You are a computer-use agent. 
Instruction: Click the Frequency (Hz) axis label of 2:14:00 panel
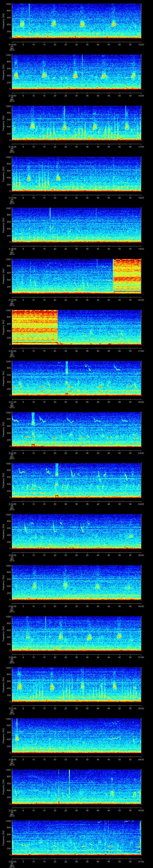click(3, 21)
